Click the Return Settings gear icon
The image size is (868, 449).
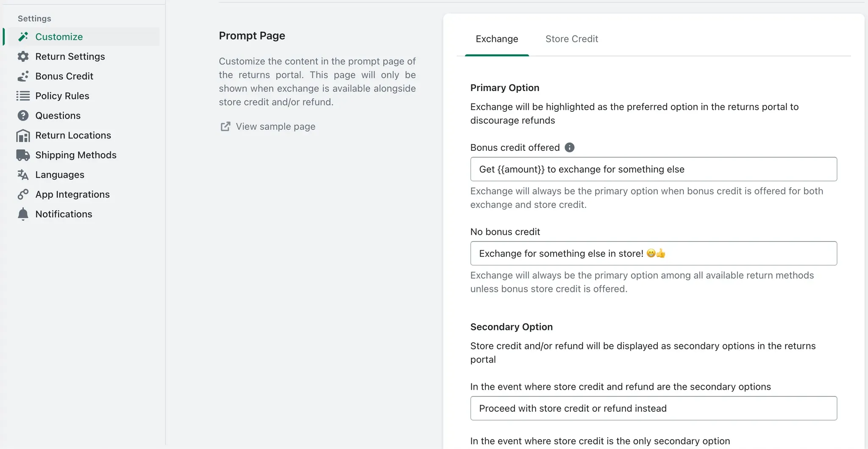point(23,56)
